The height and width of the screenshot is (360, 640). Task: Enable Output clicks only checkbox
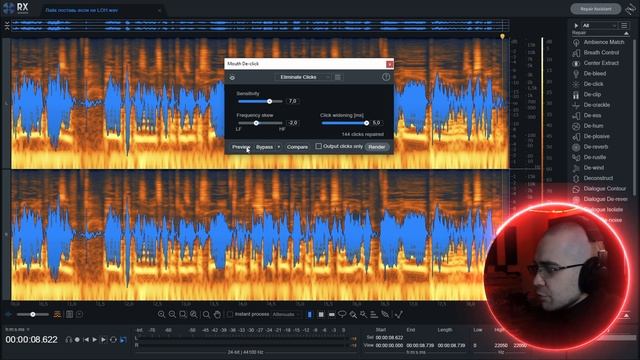318,146
